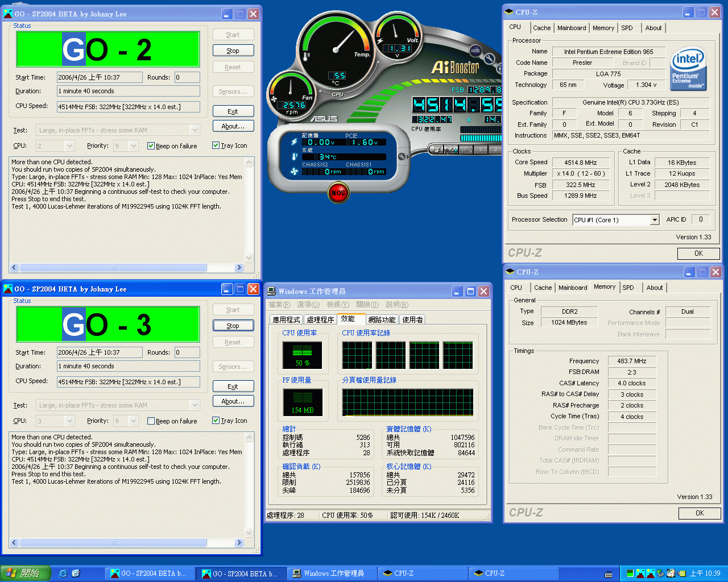The height and width of the screenshot is (582, 728).
Task: Click Internet Explorer quick launch icon
Action: 63,573
